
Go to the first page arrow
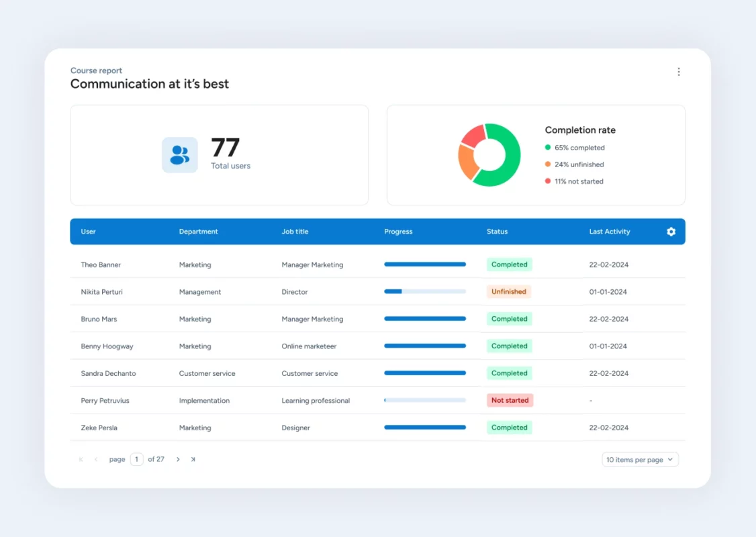point(81,460)
